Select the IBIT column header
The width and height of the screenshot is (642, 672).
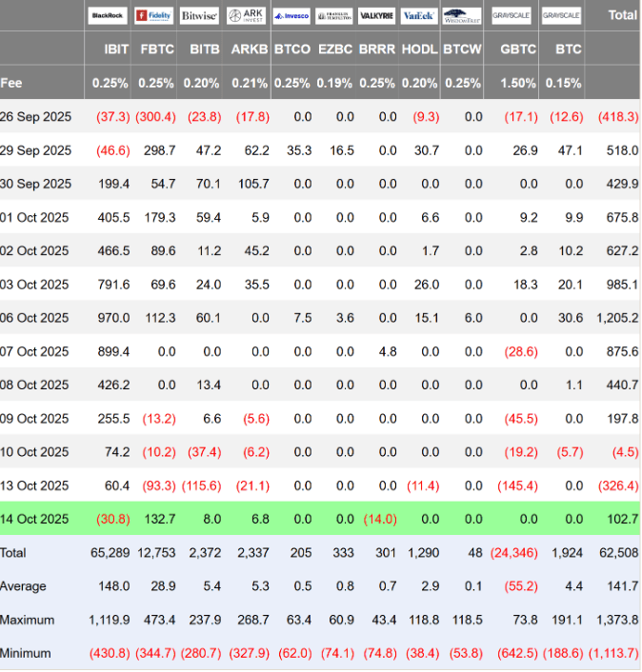pos(110,49)
